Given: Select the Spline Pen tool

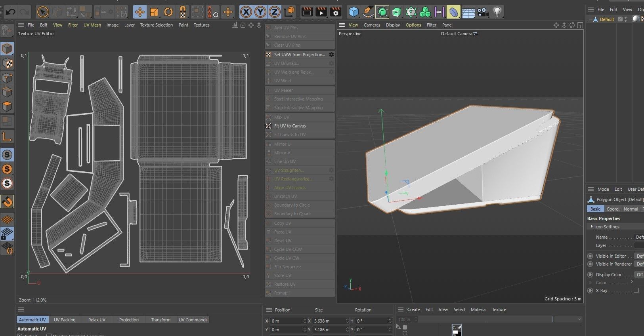Looking at the screenshot, I should coord(368,12).
